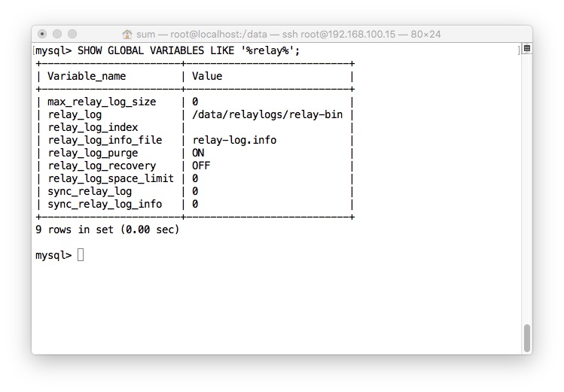Click 'relay-log.info' value

pos(234,140)
